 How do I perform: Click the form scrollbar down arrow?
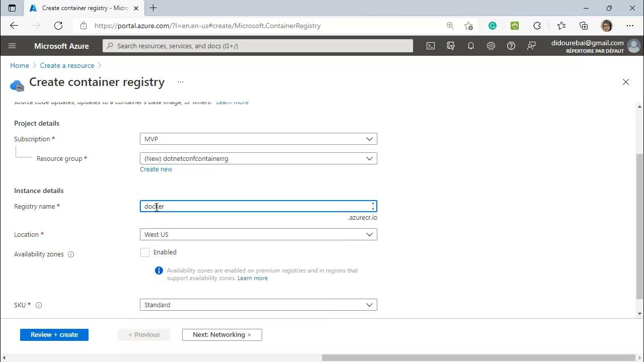pyautogui.click(x=640, y=314)
